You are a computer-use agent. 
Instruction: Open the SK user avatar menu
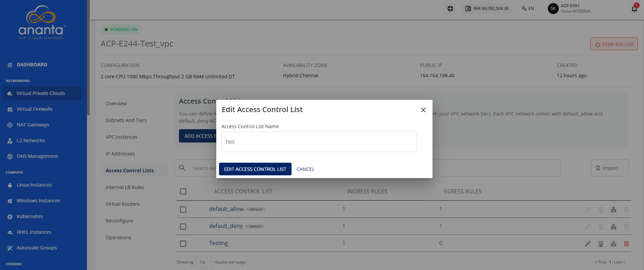(553, 9)
